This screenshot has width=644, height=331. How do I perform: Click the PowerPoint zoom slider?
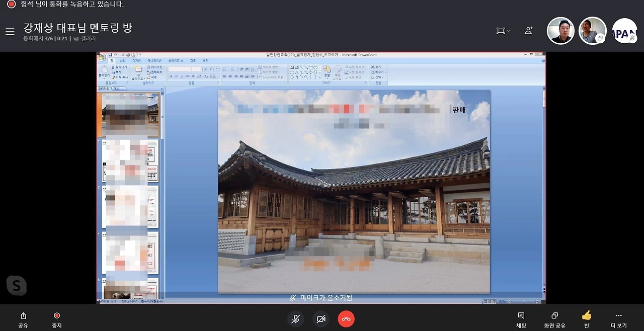(524, 301)
